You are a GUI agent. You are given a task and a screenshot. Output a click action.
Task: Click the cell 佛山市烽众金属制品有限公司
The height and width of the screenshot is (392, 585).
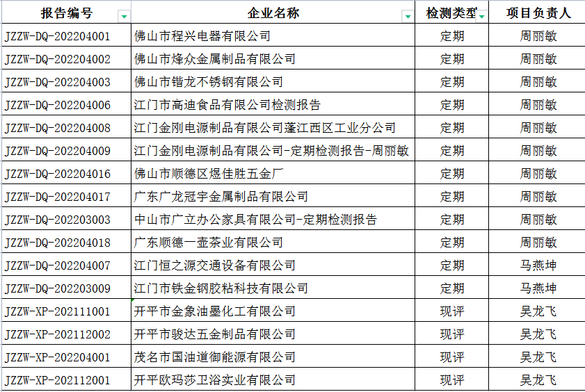coord(215,59)
